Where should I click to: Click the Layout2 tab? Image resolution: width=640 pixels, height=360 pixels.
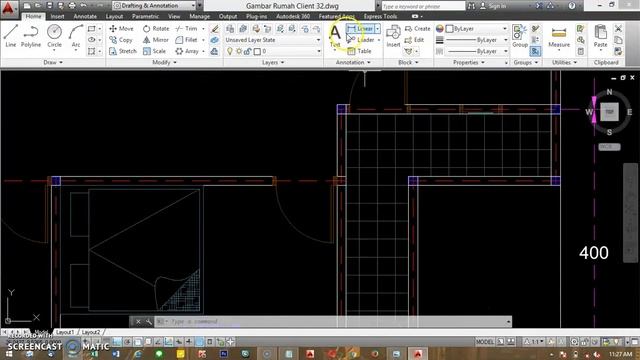91,332
